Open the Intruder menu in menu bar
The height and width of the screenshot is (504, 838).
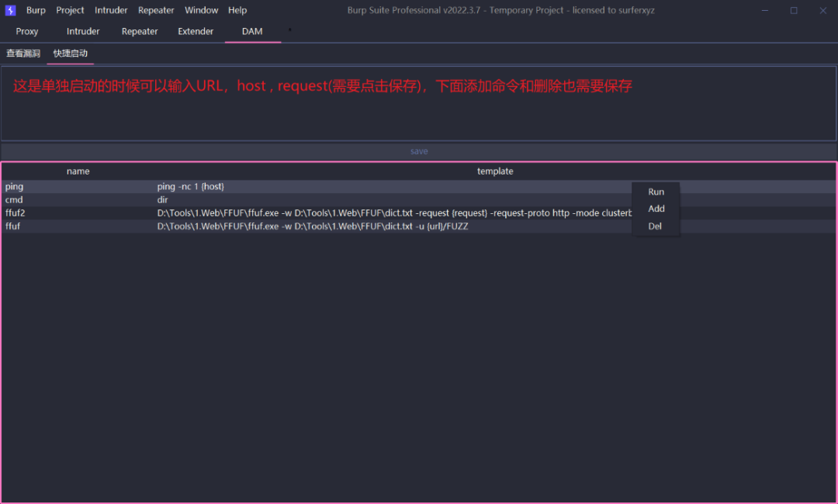coord(111,10)
